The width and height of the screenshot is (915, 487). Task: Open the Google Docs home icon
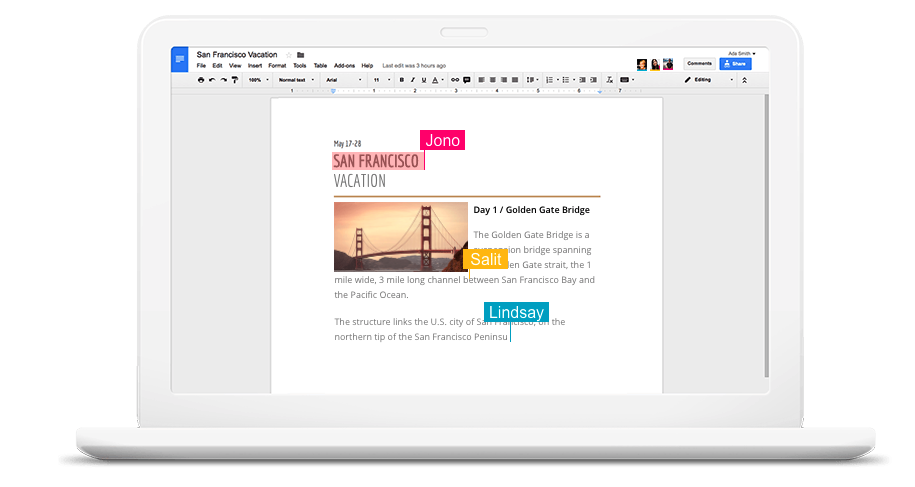pyautogui.click(x=180, y=60)
